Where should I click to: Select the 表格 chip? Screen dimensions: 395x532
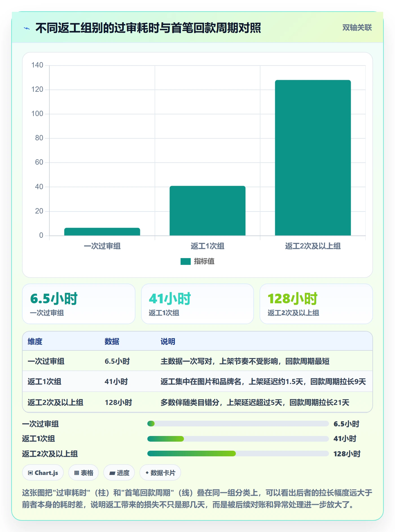point(84,473)
